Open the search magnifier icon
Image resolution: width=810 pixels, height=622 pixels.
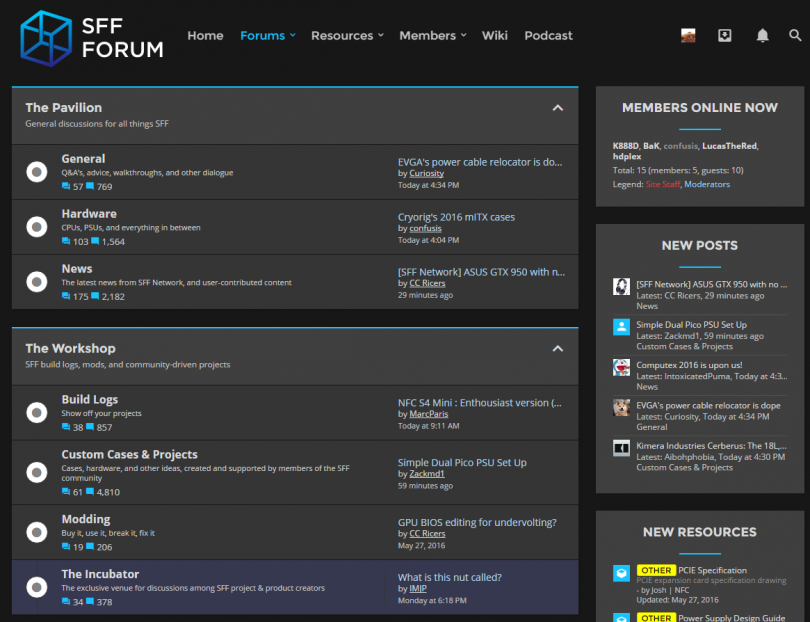795,36
